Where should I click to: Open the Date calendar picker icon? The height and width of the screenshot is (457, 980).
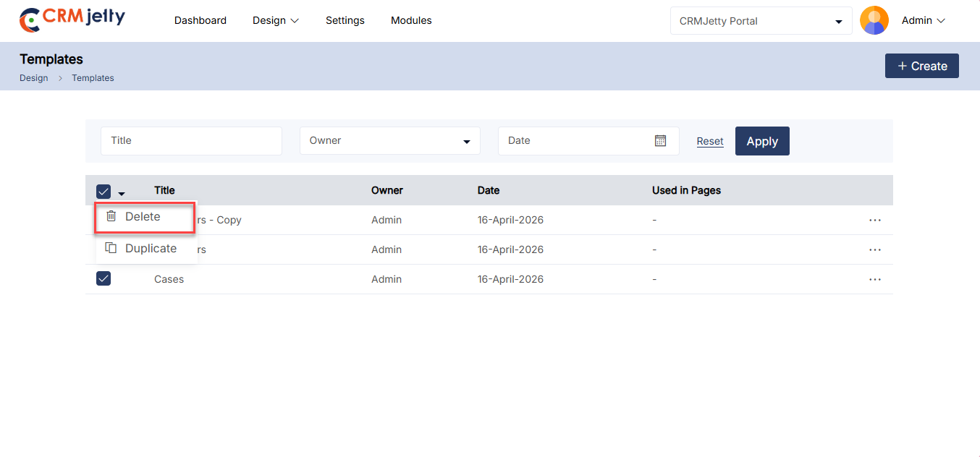[x=660, y=141]
